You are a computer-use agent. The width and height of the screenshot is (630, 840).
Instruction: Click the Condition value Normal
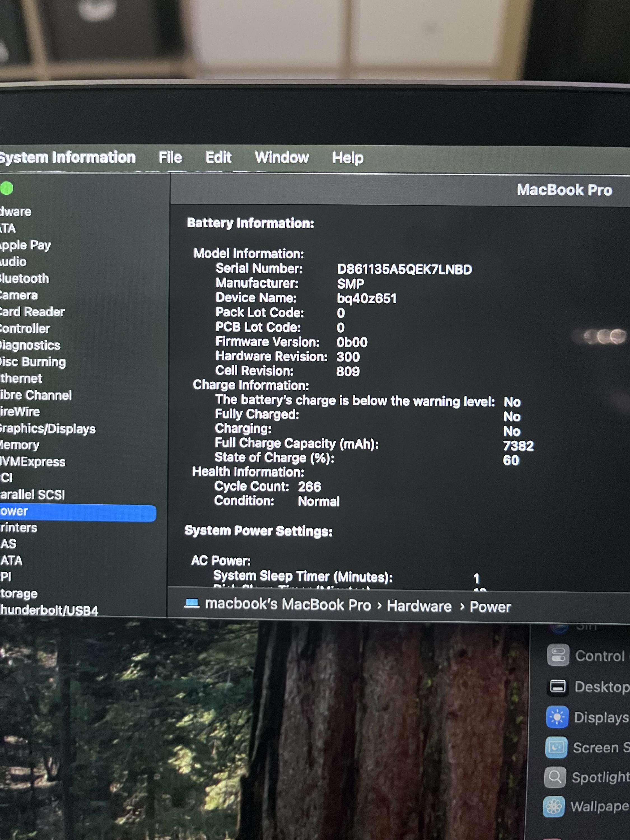click(319, 502)
